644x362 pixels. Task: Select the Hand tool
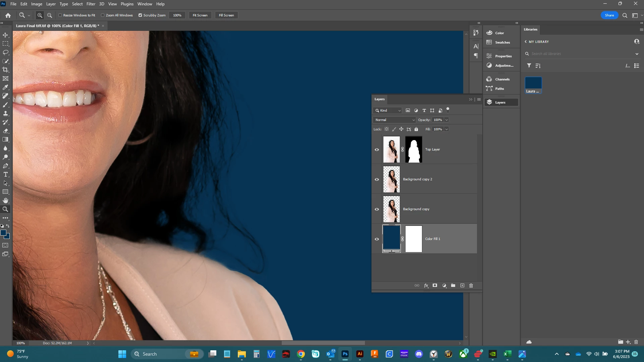[x=5, y=200]
